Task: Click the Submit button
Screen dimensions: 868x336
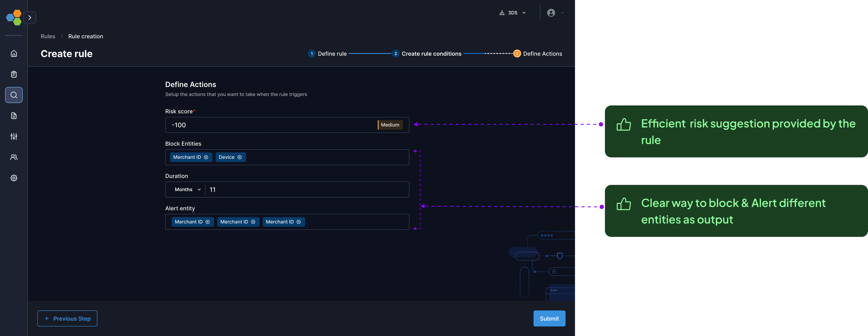Action: (549, 318)
